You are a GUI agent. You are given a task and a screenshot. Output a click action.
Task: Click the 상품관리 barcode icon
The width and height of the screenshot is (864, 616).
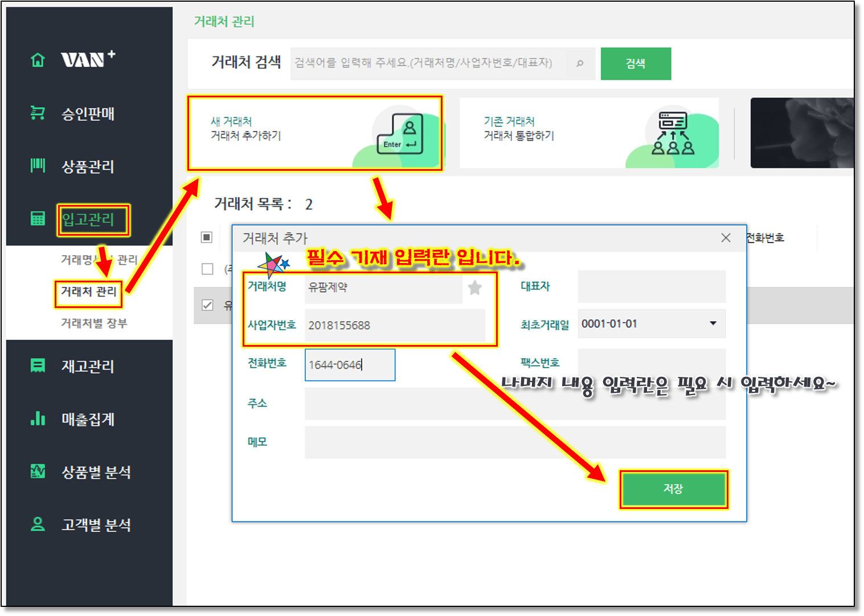(38, 166)
